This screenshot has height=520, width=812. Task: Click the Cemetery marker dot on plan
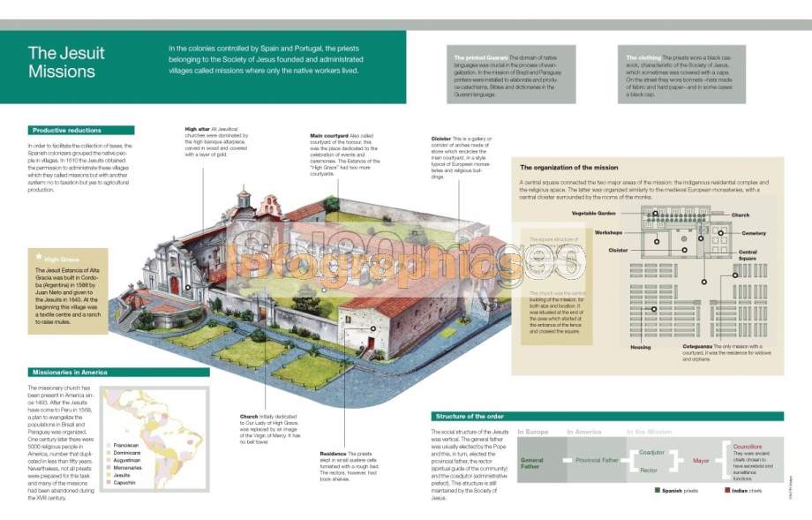click(720, 233)
